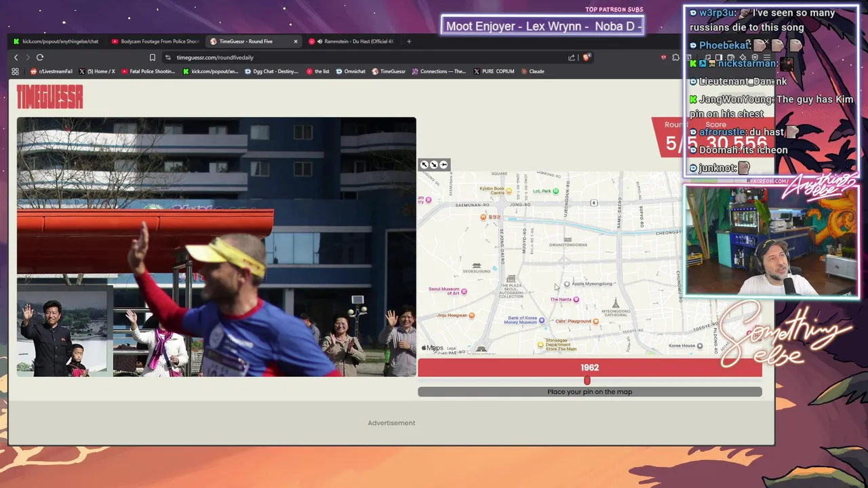Image resolution: width=868 pixels, height=488 pixels.
Task: Click Bank of Korea Money Museum marker
Action: pos(542,320)
